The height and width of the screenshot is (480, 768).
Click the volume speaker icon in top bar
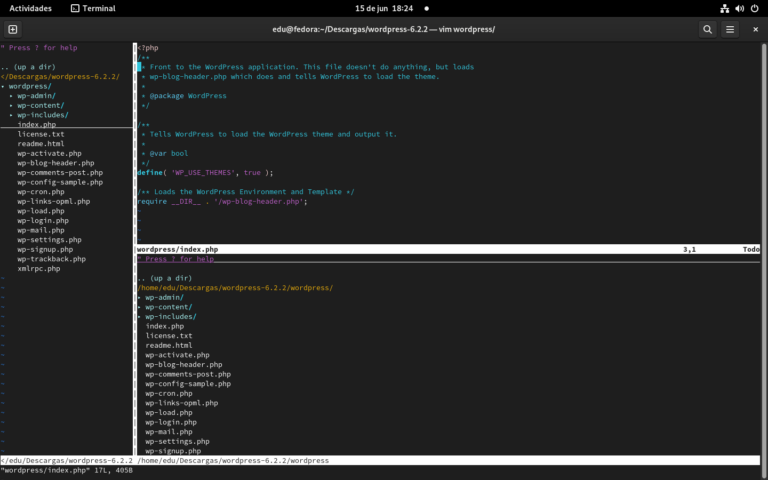(740, 8)
